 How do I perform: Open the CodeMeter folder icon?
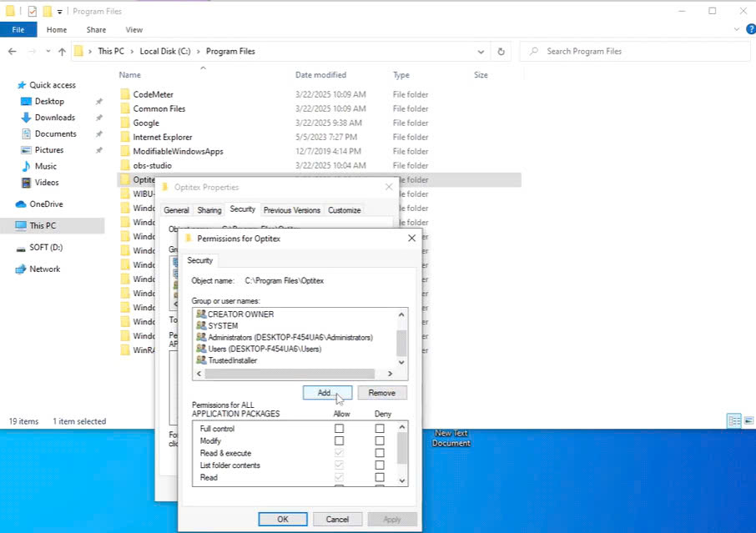pyautogui.click(x=125, y=94)
